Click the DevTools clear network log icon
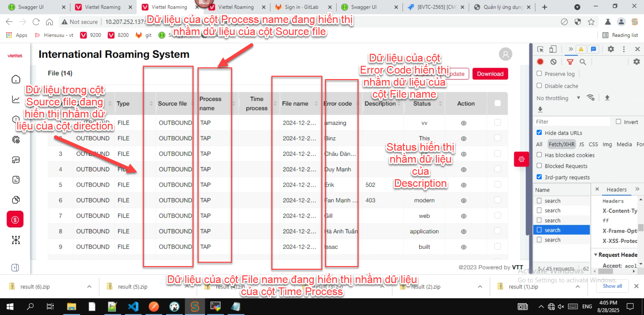The height and width of the screenshot is (315, 644). point(553,62)
